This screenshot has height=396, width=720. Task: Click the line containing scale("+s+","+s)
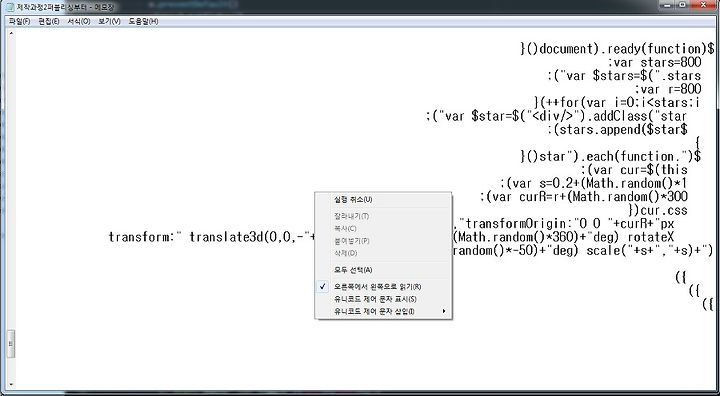click(x=582, y=251)
